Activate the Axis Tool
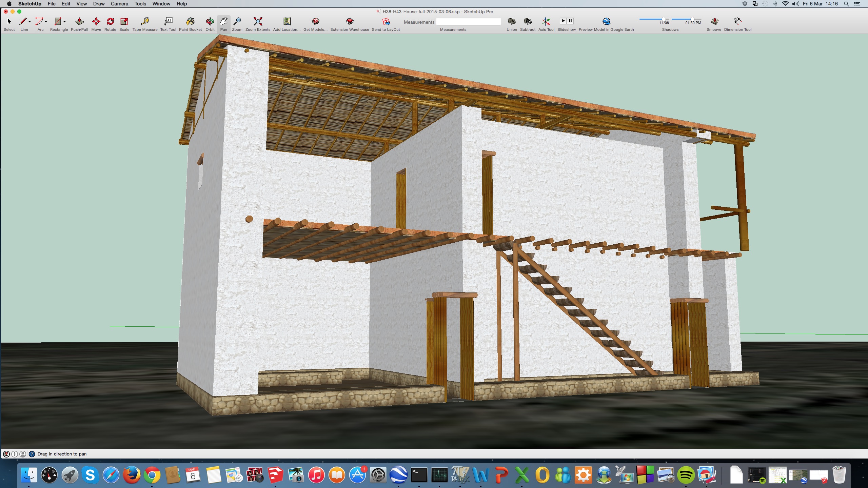Viewport: 868px width, 488px height. (x=546, y=22)
